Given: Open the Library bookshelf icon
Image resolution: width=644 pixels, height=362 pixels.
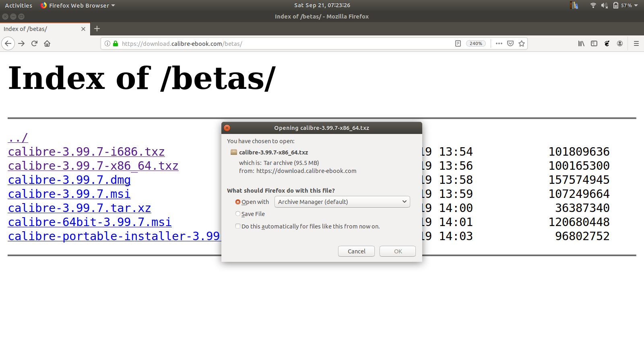Looking at the screenshot, I should click(x=581, y=43).
